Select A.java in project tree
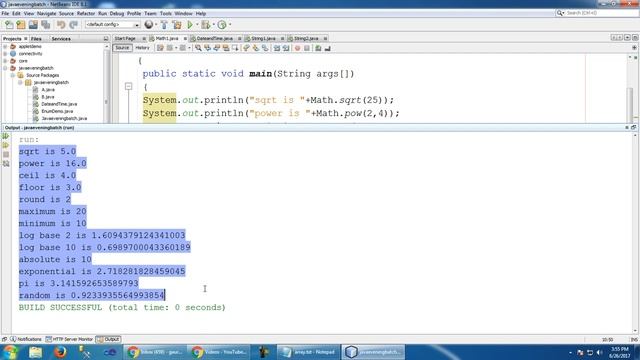This screenshot has width=640, height=360. 48,89
